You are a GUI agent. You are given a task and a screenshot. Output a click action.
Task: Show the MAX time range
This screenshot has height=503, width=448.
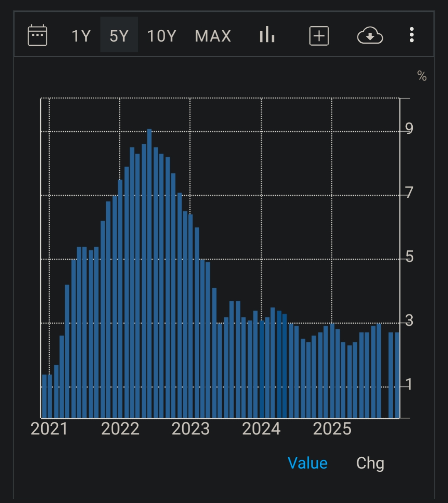213,36
